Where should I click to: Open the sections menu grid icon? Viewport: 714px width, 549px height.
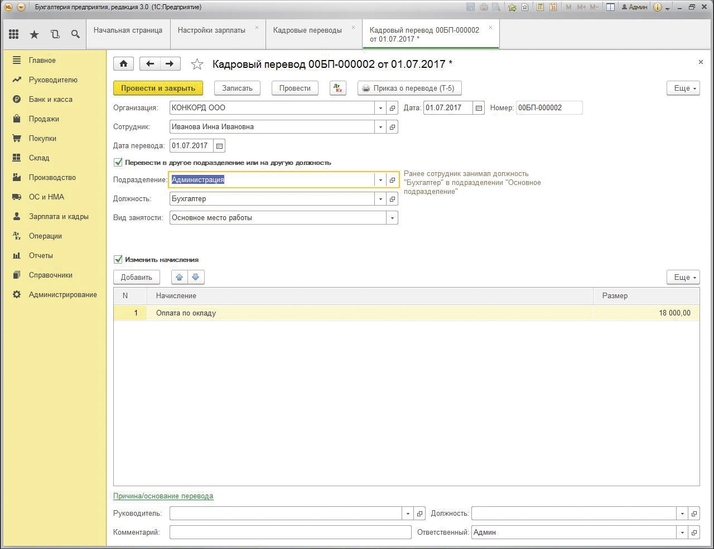13,34
